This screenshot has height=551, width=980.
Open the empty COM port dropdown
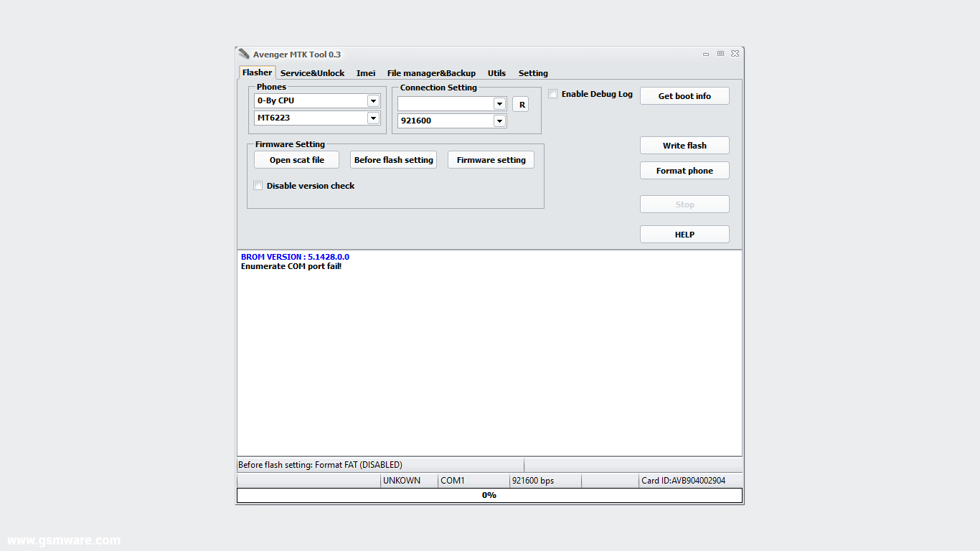click(x=500, y=104)
